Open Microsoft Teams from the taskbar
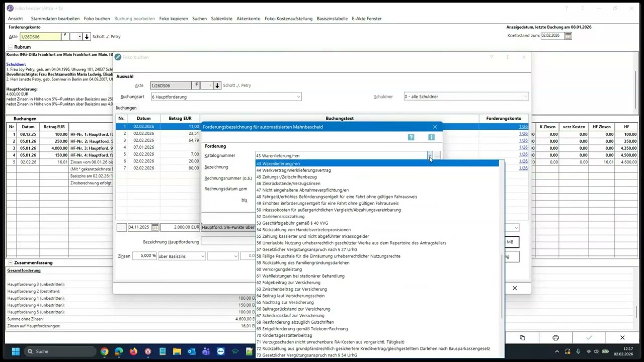The image size is (644, 362). point(206,351)
